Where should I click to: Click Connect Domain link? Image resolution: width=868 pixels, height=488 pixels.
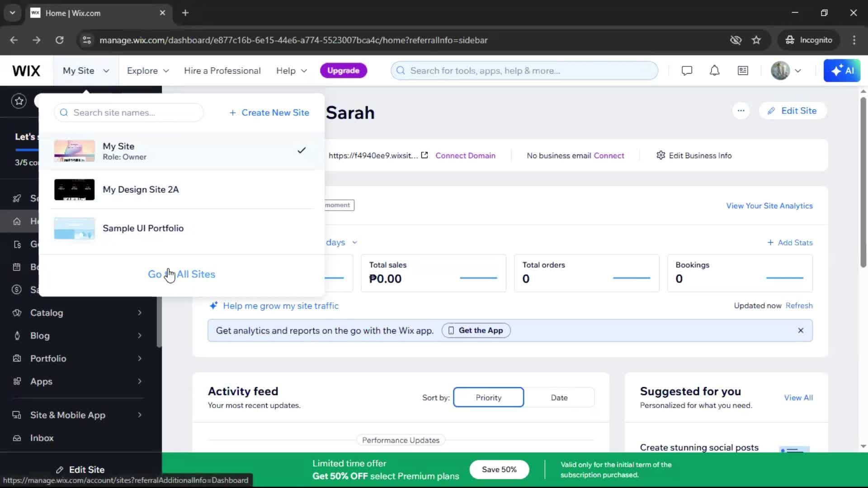[465, 155]
